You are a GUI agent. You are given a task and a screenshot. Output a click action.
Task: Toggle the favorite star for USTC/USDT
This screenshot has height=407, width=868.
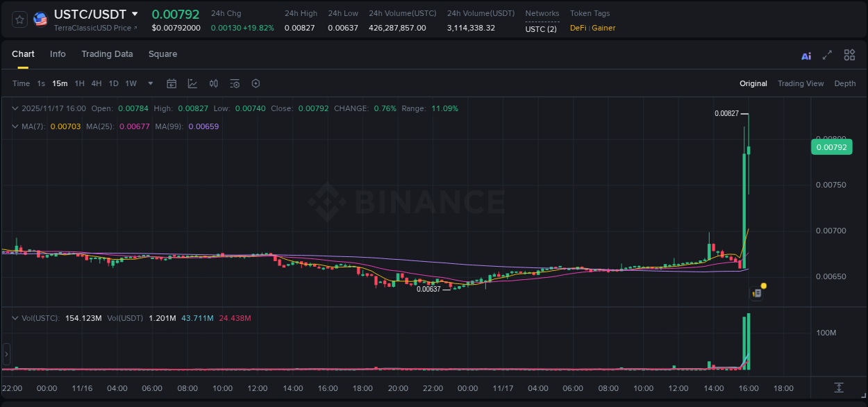[x=19, y=19]
